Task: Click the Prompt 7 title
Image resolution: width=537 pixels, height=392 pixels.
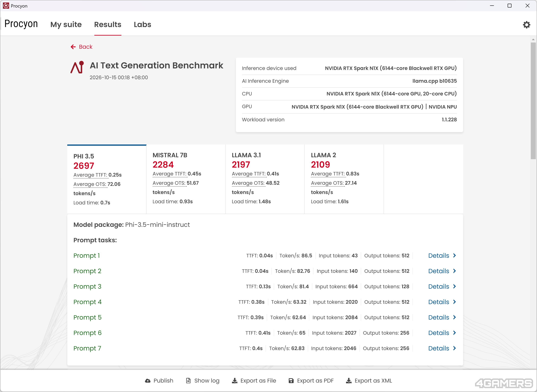Action: tap(87, 348)
